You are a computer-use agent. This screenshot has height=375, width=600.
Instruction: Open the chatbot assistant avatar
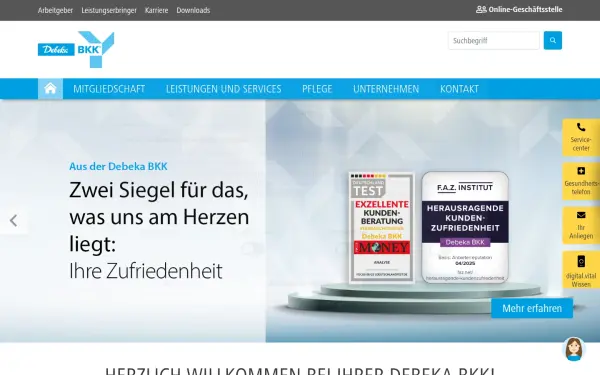pos(574,349)
